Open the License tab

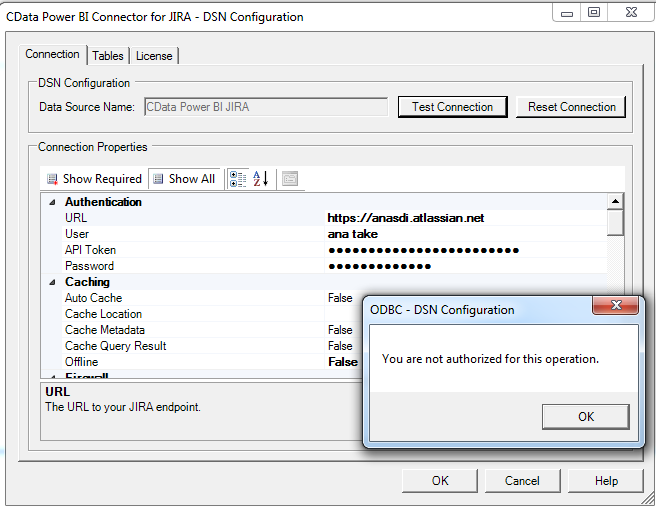pyautogui.click(x=154, y=56)
